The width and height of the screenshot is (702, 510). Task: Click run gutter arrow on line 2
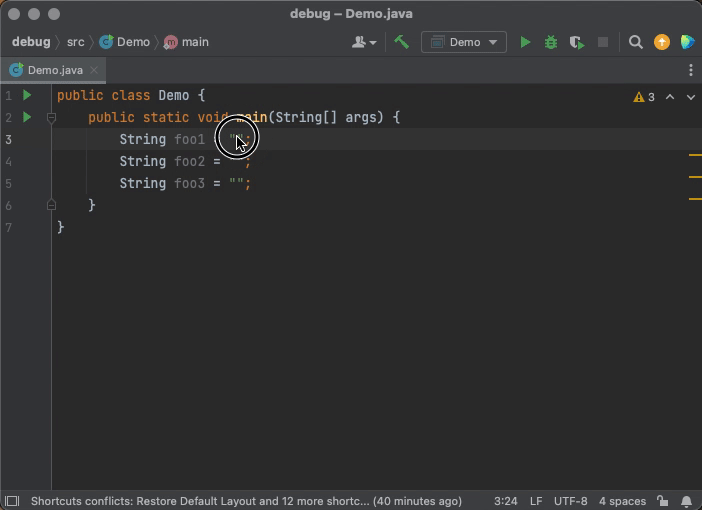27,117
